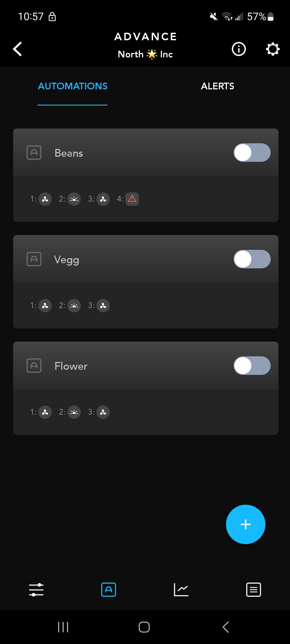Open the Flower automation card
This screenshot has height=644, width=290.
[x=146, y=388]
